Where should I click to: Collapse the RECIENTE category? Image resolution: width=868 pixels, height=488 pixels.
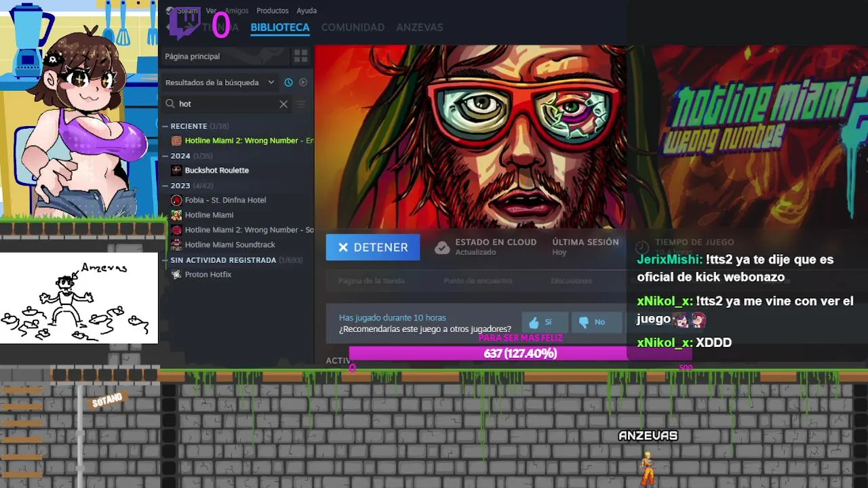(165, 126)
